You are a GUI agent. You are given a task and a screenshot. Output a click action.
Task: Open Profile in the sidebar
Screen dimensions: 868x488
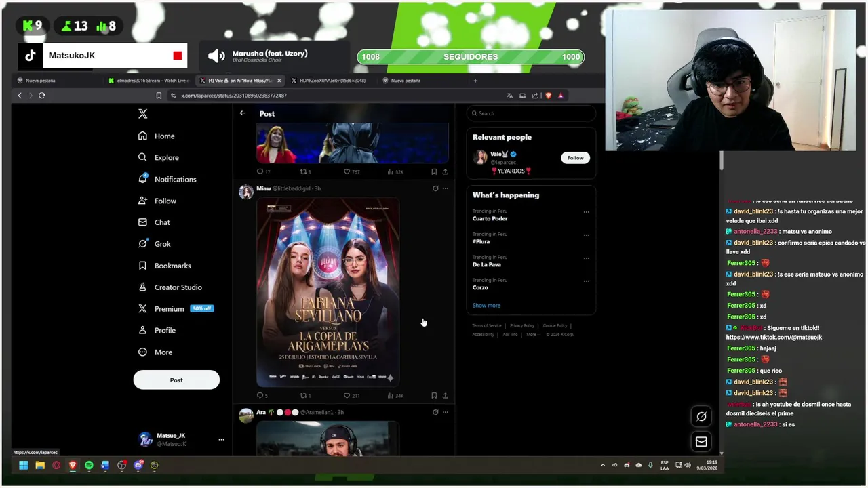pyautogui.click(x=157, y=330)
